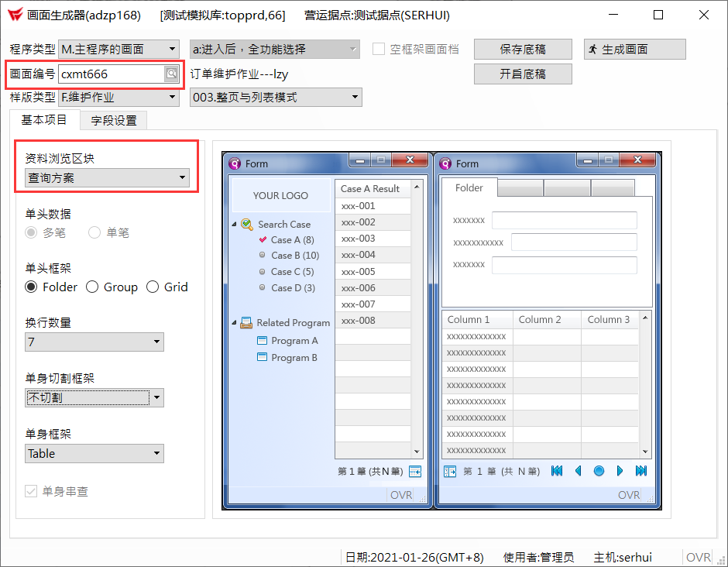Screen dimensions: 728x567
Task: Collapse the Search Case tree node
Action: click(234, 225)
